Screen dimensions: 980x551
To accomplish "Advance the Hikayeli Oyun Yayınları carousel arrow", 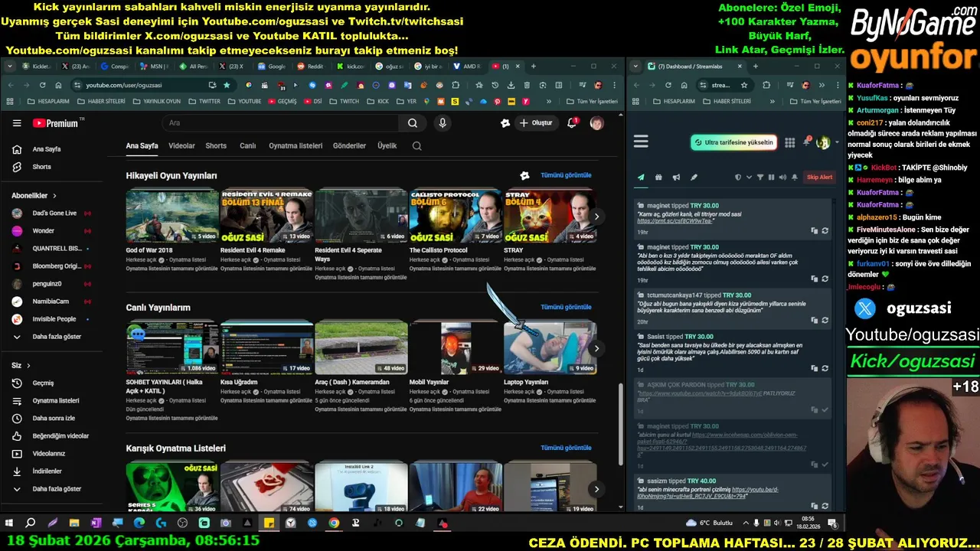I will coord(596,217).
